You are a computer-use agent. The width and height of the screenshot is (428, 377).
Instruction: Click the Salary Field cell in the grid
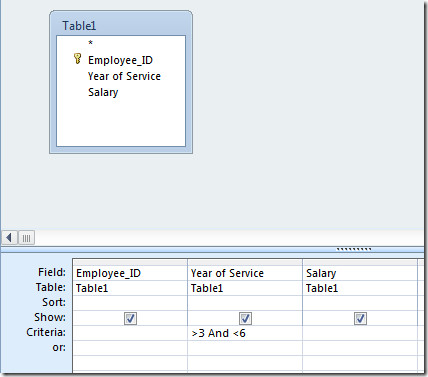(360, 273)
